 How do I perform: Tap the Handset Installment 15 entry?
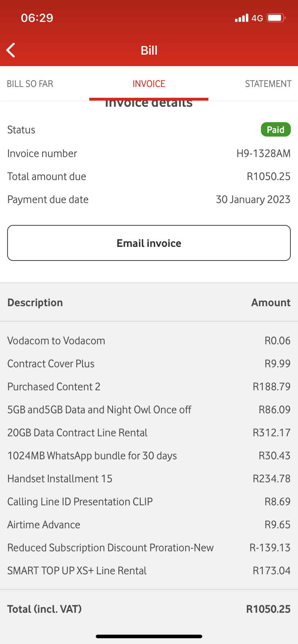tap(60, 479)
